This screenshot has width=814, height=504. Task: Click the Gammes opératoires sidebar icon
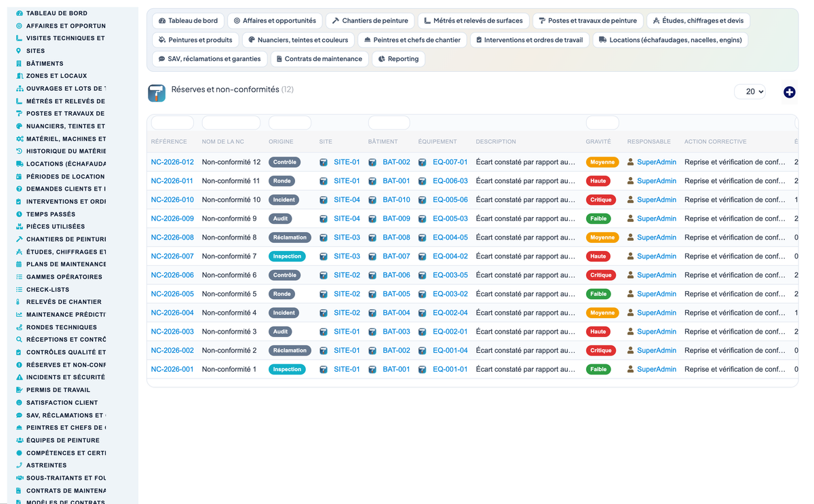(19, 277)
